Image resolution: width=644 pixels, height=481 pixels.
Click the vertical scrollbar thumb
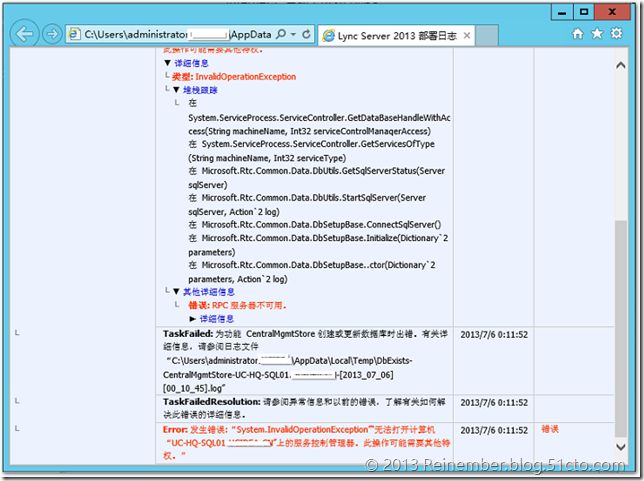pos(621,329)
